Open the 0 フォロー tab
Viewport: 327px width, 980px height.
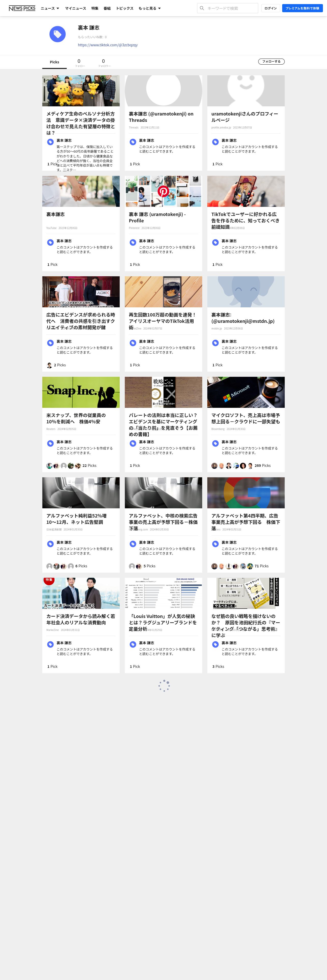click(x=79, y=63)
